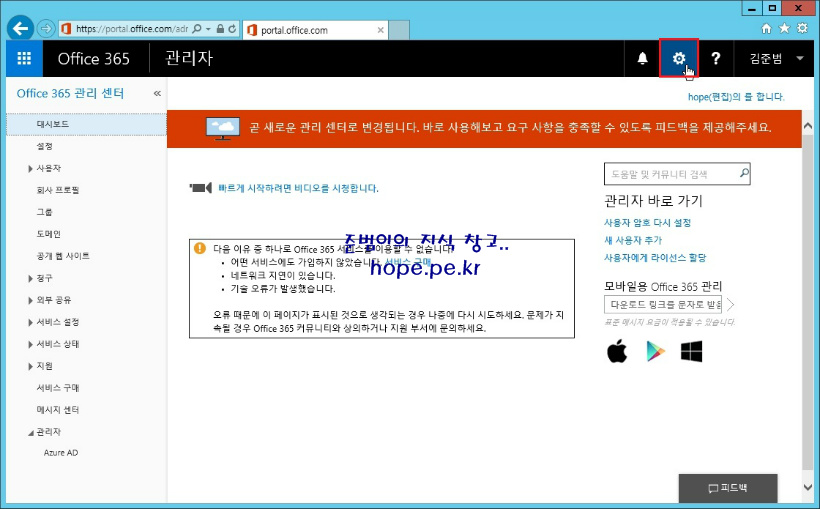
Task: Expand the 지원 navigation group
Action: pyautogui.click(x=30, y=366)
